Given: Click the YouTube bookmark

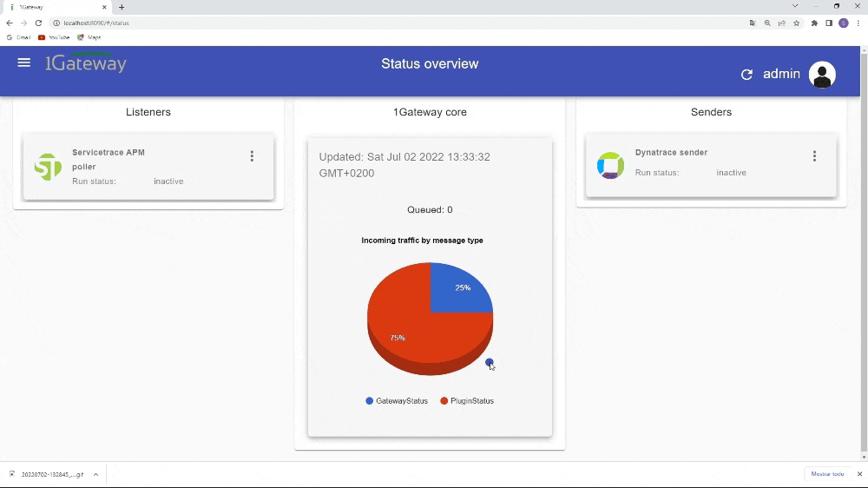Looking at the screenshot, I should coord(54,37).
